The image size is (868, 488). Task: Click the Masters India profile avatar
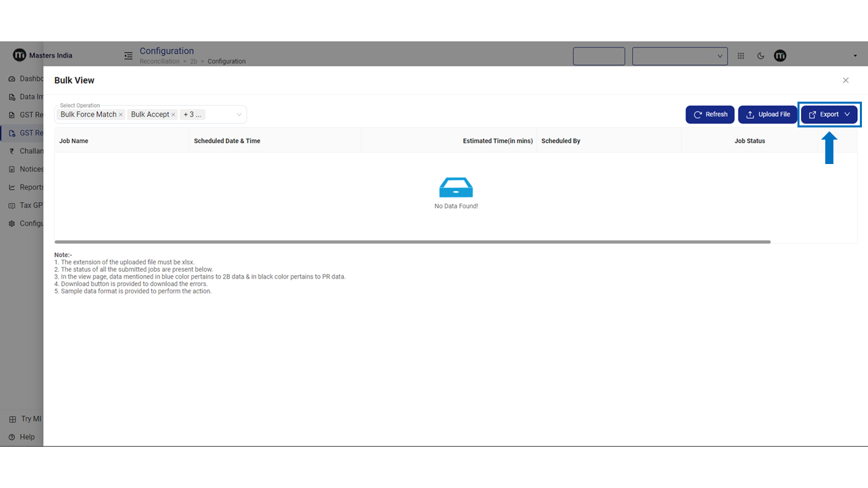click(780, 56)
